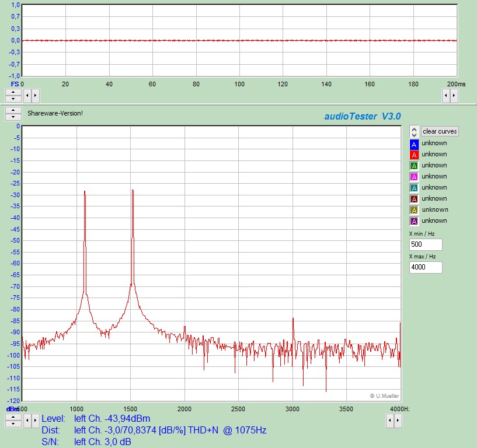The image size is (477, 448).
Task: Click up arrow of time-plot vertical stepper
Action: tap(13, 92)
